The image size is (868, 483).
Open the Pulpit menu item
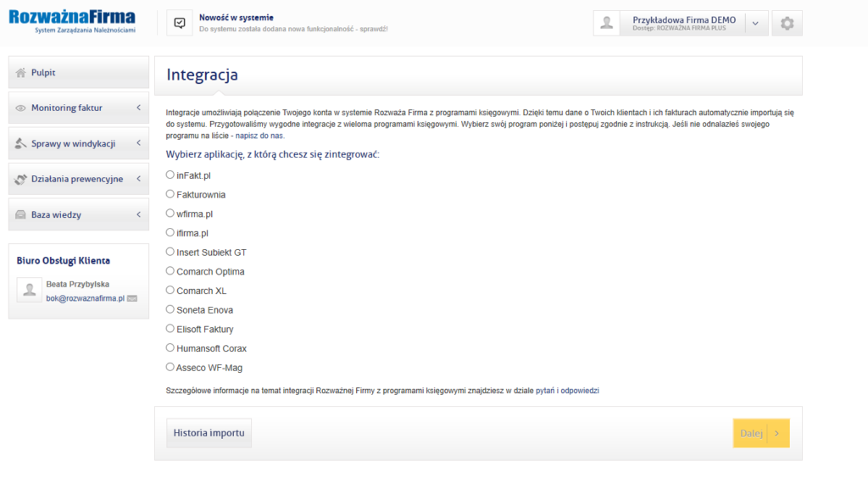click(79, 73)
